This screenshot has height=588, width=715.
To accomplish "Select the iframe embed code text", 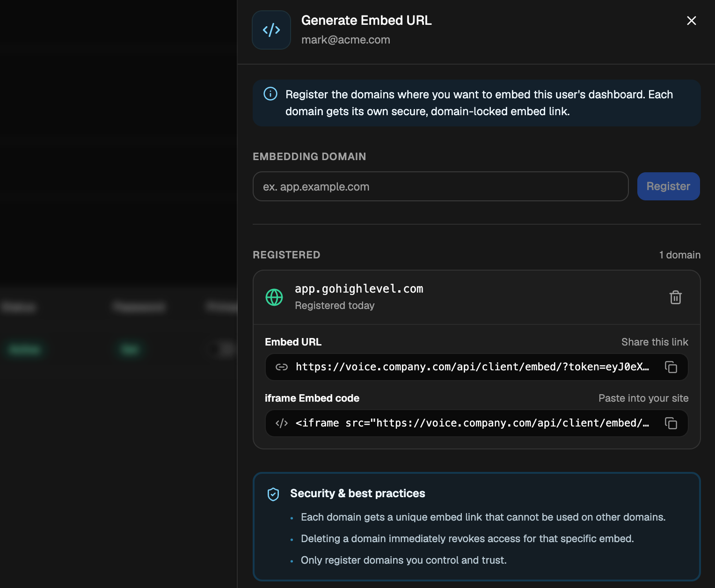I will (472, 423).
